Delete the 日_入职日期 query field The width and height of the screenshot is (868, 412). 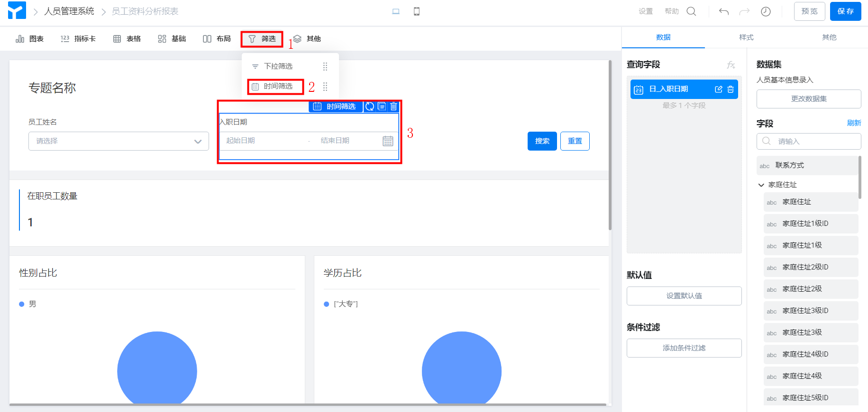point(731,90)
